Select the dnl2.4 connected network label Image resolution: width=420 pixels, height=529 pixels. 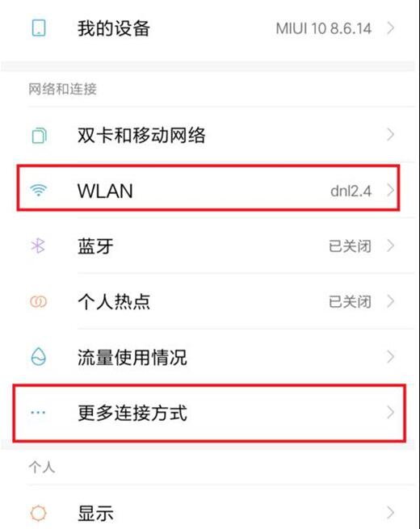coord(351,191)
